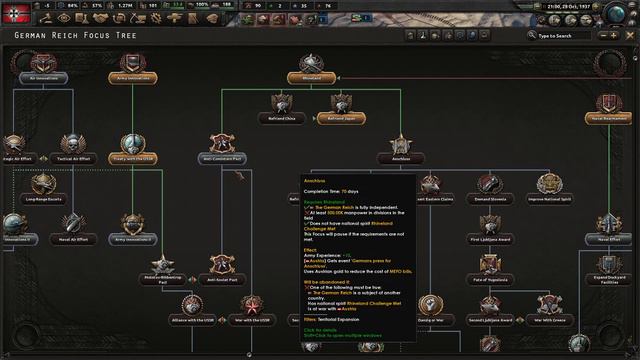Select the Army Innovations II focus
The width and height of the screenshot is (640, 360).
click(x=133, y=230)
